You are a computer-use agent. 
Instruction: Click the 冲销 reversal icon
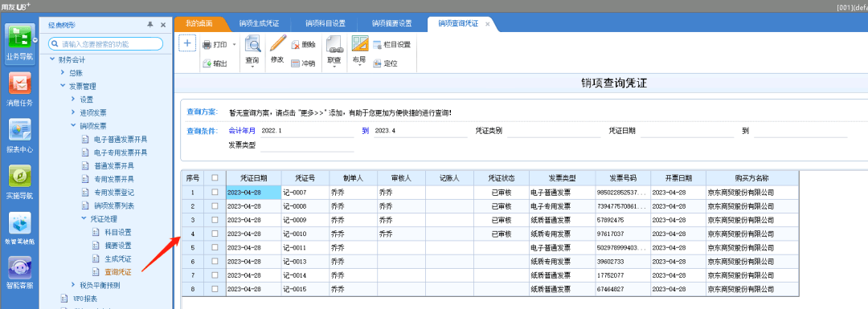point(296,63)
